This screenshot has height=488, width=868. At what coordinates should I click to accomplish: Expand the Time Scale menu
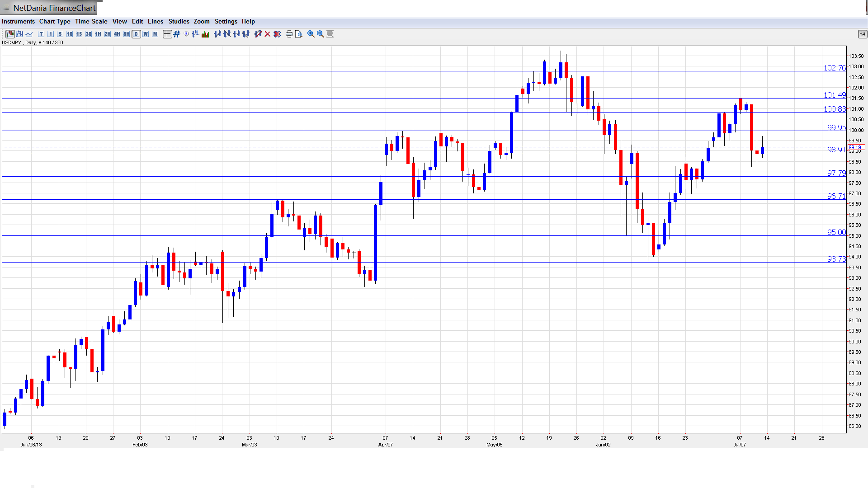[91, 21]
